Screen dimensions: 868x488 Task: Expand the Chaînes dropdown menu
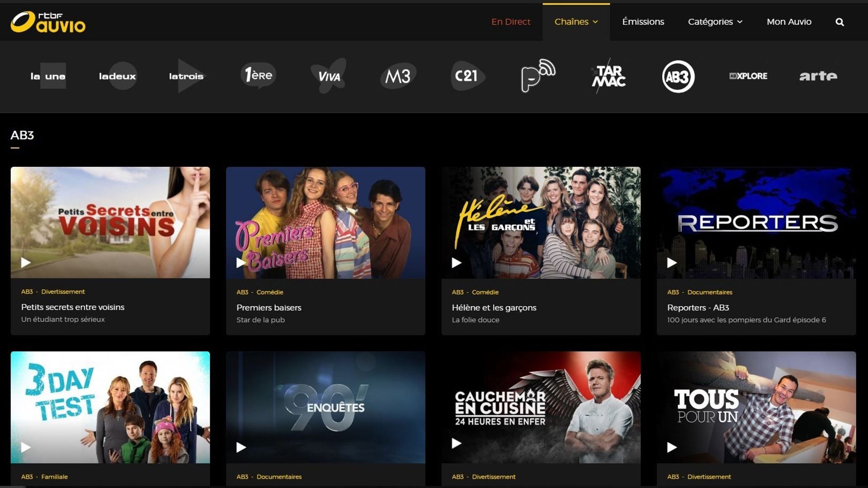576,22
